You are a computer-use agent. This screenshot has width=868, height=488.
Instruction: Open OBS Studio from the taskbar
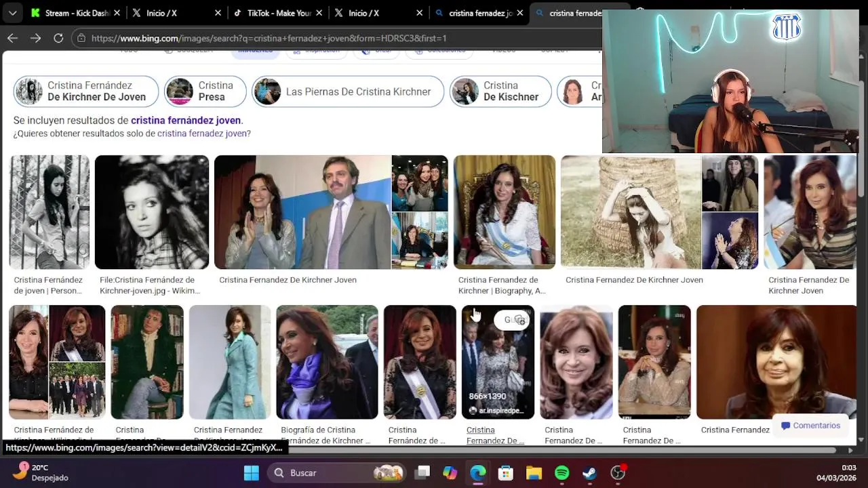click(x=618, y=473)
